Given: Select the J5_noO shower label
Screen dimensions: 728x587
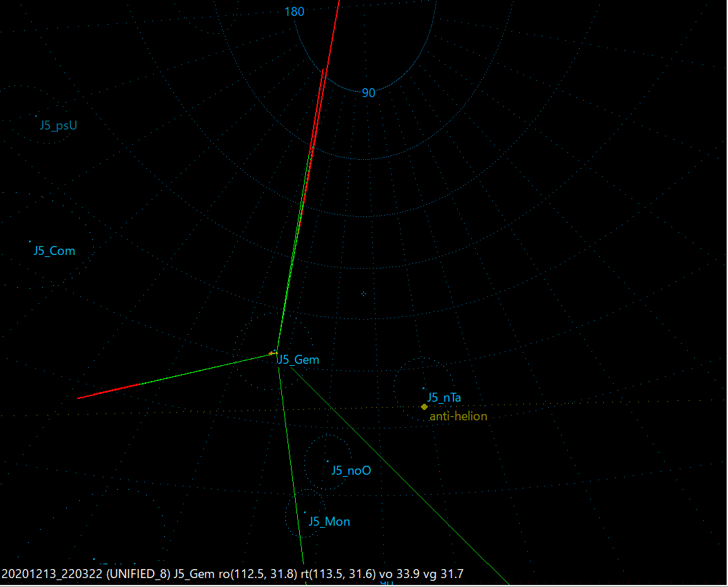Looking at the screenshot, I should pyautogui.click(x=350, y=470).
